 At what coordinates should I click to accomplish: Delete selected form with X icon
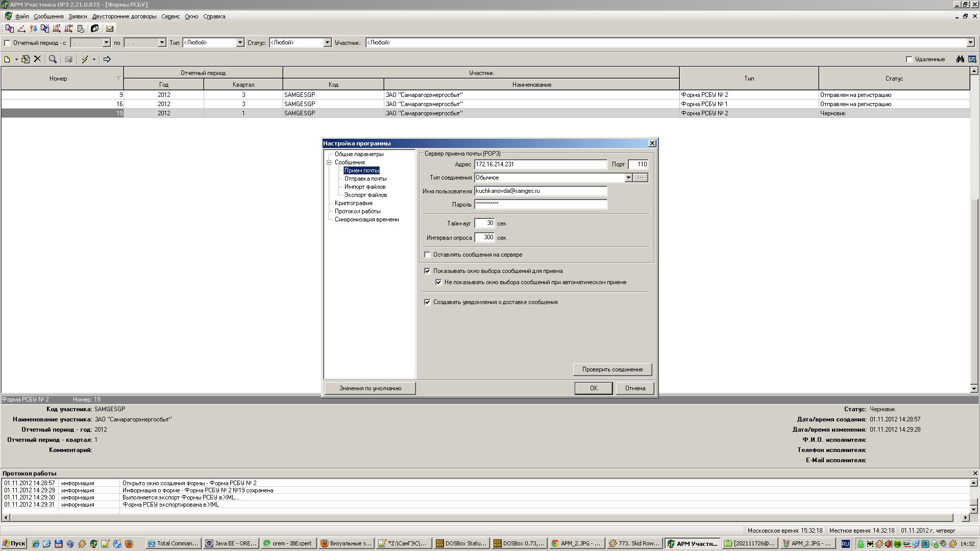pos(37,59)
